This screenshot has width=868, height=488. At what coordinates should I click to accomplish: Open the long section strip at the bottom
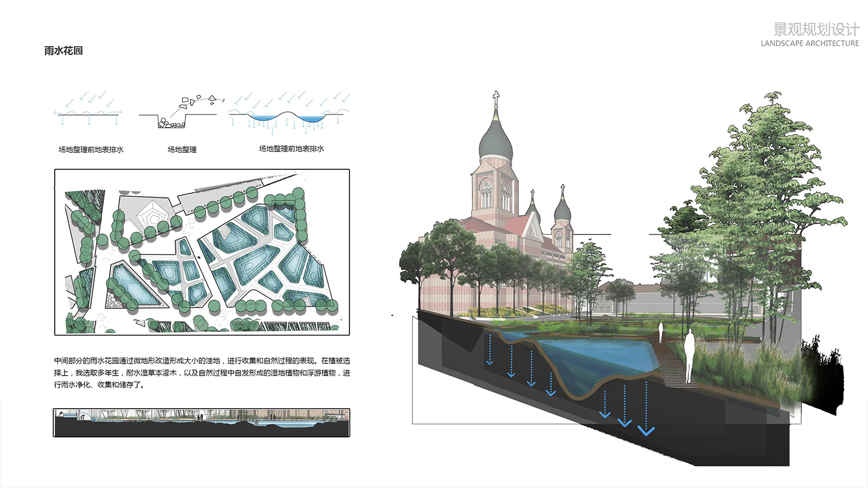[201, 422]
